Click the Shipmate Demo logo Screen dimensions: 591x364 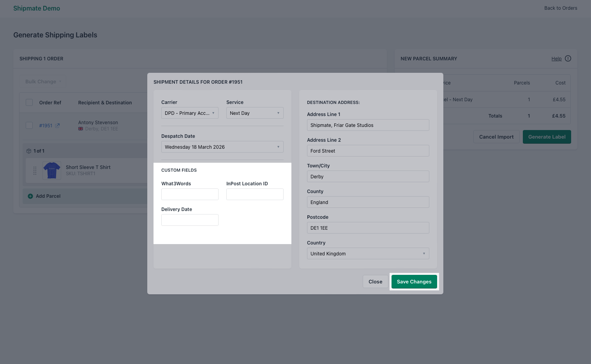36,8
